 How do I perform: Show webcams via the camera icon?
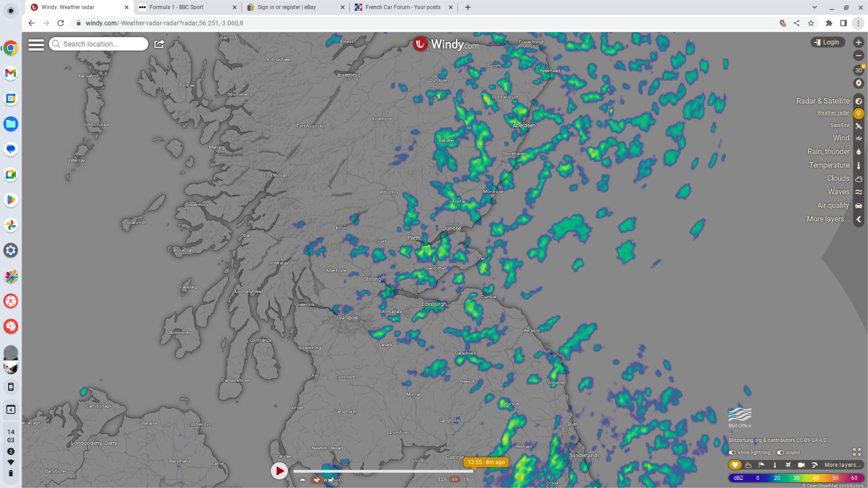coord(801,465)
